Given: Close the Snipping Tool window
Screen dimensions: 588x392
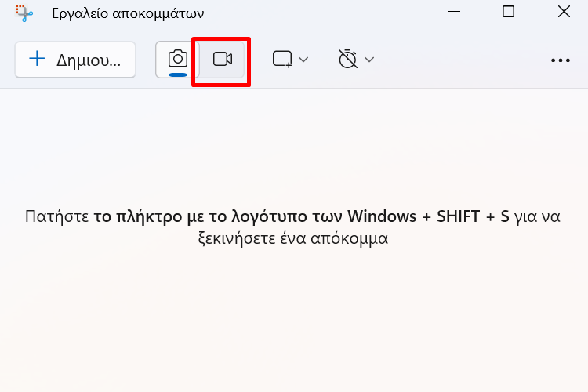Looking at the screenshot, I should [x=564, y=12].
